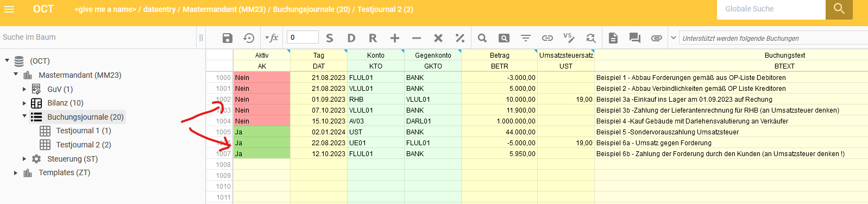This screenshot has width=868, height=204.
Task: Expand the Bilanz (10) tree node
Action: [24, 103]
